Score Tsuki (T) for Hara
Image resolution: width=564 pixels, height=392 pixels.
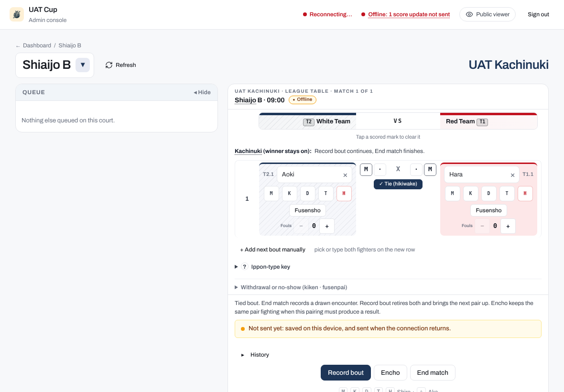point(507,194)
